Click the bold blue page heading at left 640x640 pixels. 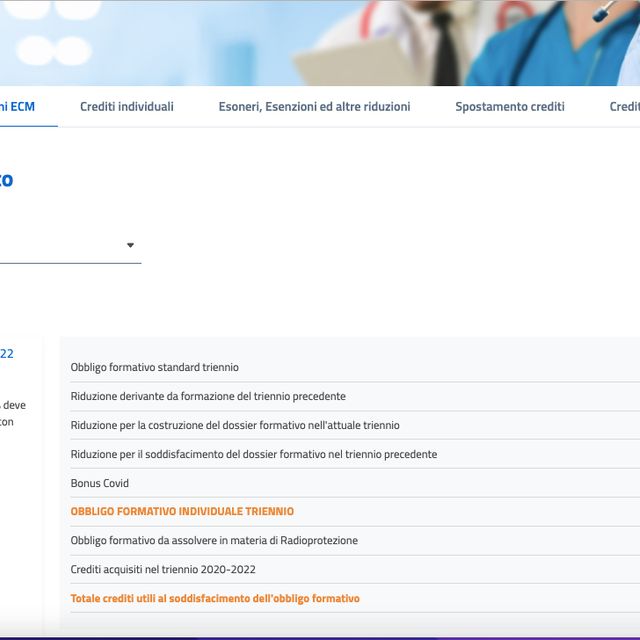(6, 180)
